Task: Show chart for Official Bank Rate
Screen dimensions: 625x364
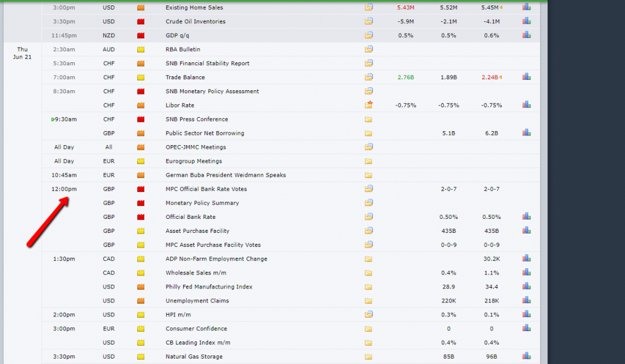Action: click(x=527, y=216)
